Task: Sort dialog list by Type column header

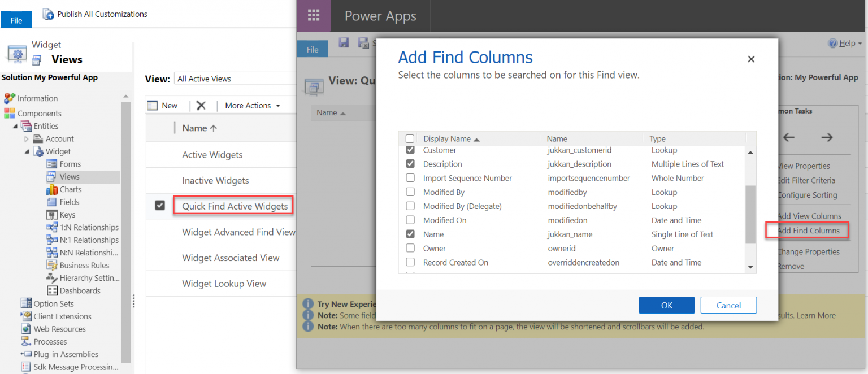Action: (657, 138)
